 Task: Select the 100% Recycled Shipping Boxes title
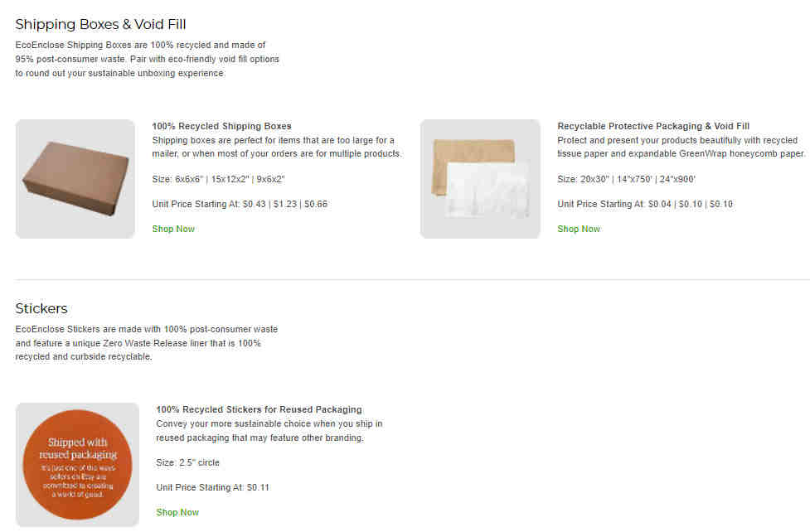coord(221,126)
